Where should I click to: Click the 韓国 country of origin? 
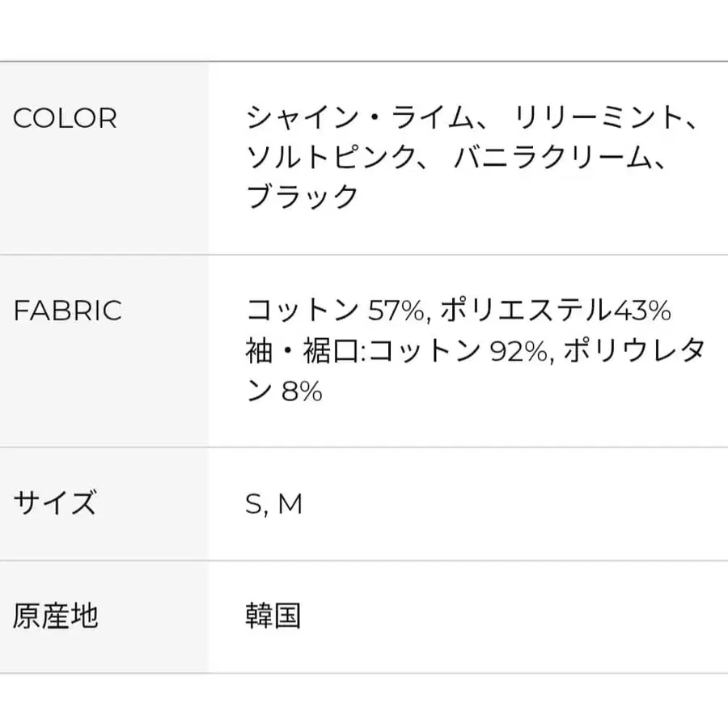(x=273, y=616)
